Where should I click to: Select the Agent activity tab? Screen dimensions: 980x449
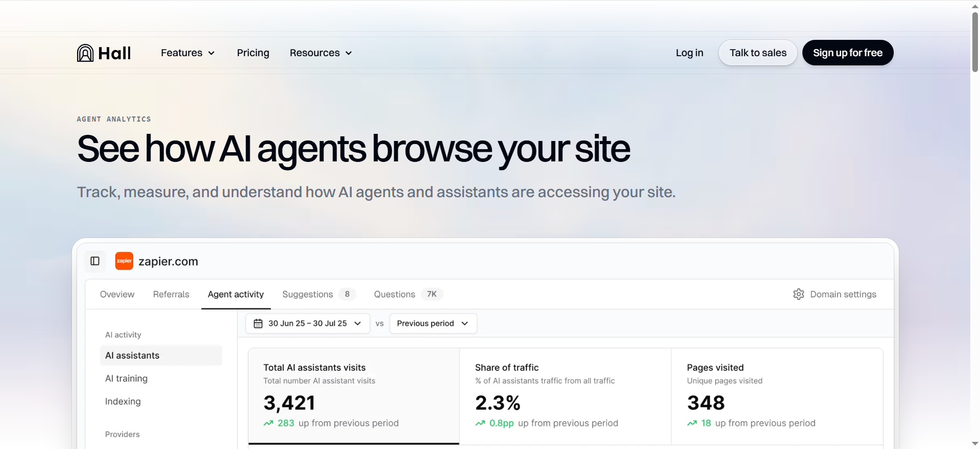pyautogui.click(x=236, y=294)
